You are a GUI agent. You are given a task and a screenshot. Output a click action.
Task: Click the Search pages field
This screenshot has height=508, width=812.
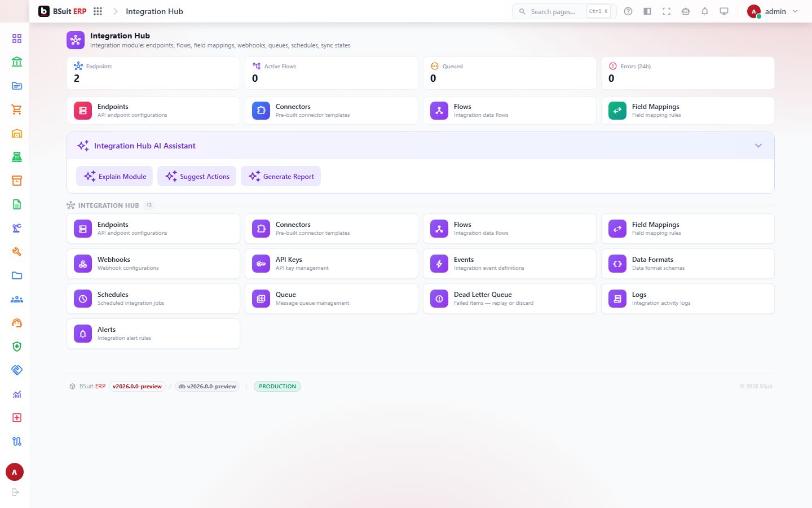564,11
